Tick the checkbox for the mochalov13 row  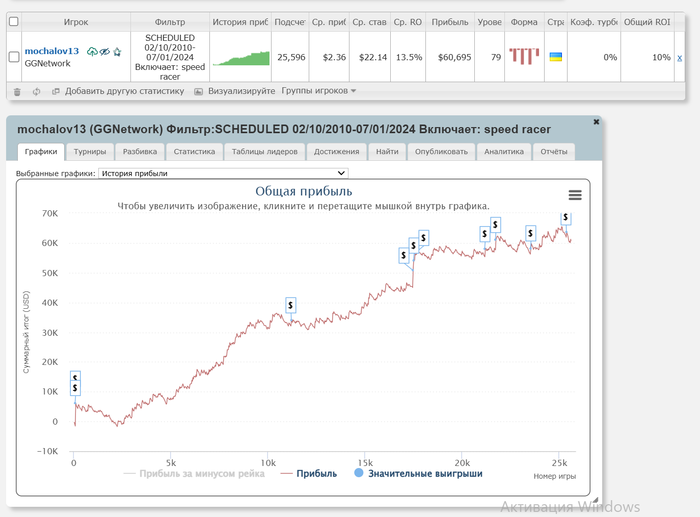14,57
